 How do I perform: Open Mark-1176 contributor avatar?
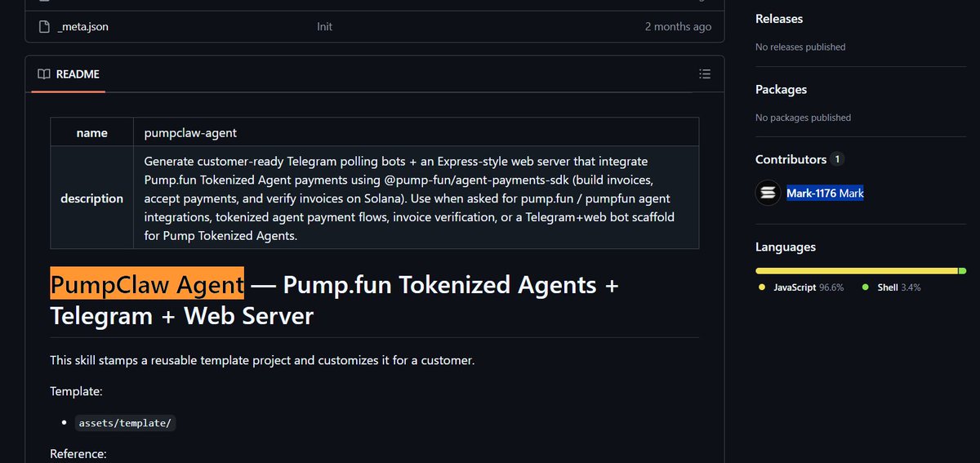pos(768,194)
